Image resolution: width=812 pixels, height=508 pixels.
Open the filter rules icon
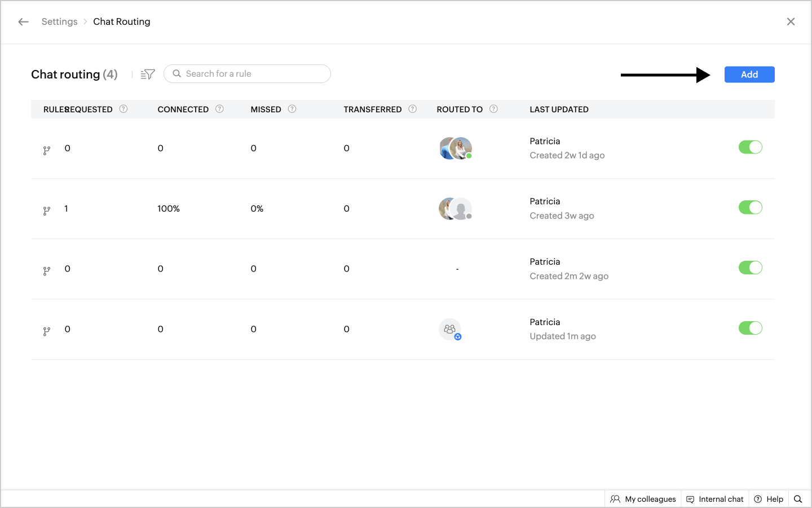pyautogui.click(x=148, y=75)
